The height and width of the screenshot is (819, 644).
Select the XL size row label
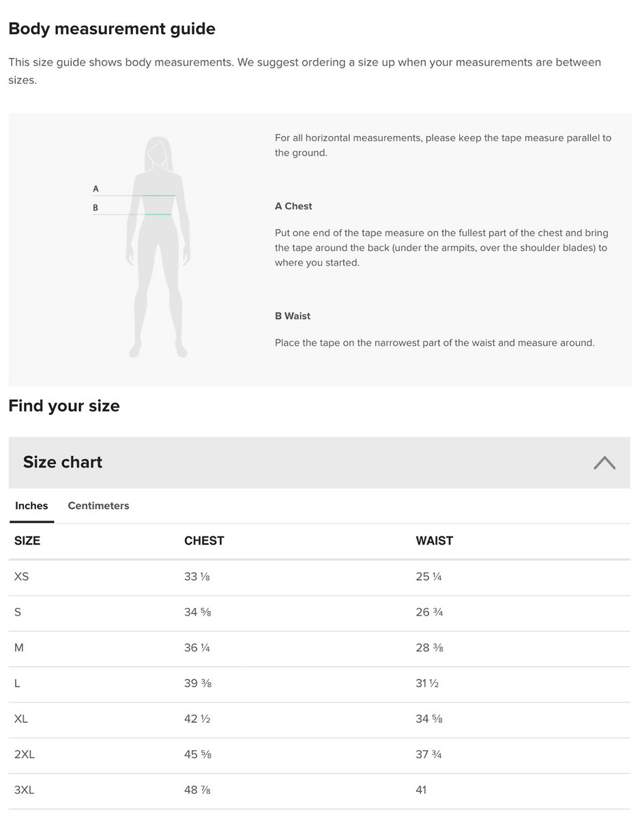pos(21,719)
